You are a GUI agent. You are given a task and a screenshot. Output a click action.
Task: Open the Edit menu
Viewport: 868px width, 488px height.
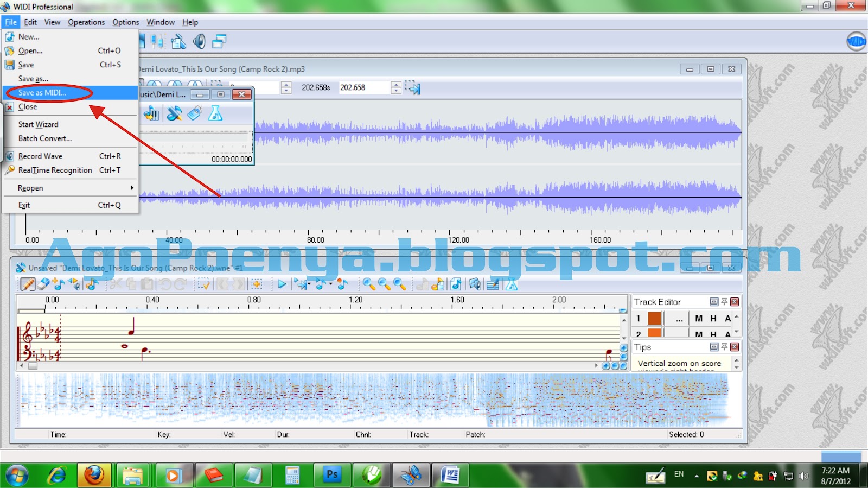point(30,22)
